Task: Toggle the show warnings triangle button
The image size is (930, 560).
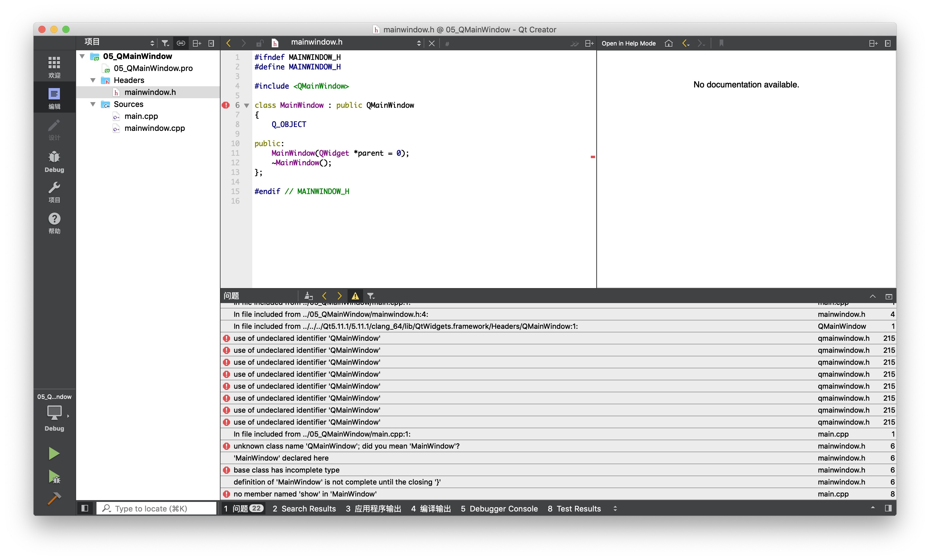Action: (x=355, y=296)
